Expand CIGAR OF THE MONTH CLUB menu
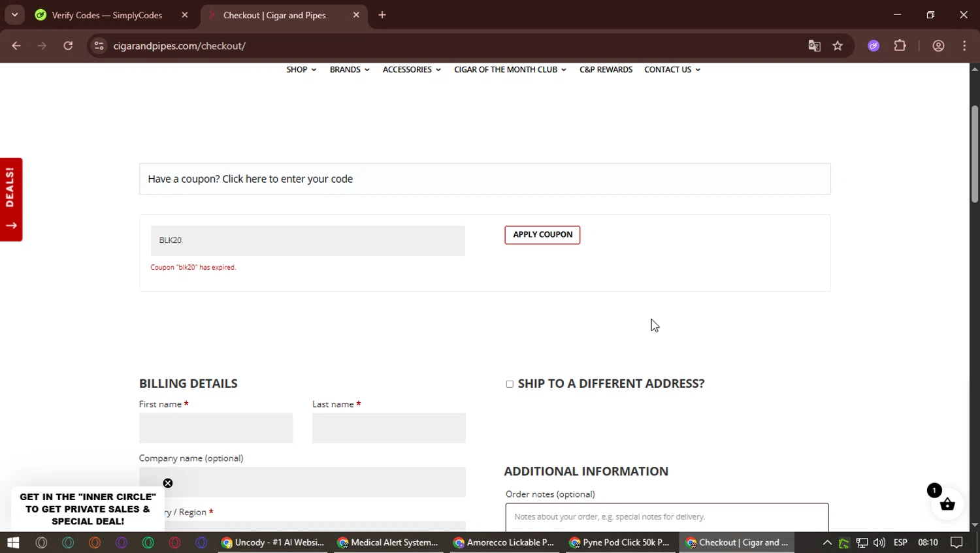Screen dimensions: 980x553 (x=510, y=69)
